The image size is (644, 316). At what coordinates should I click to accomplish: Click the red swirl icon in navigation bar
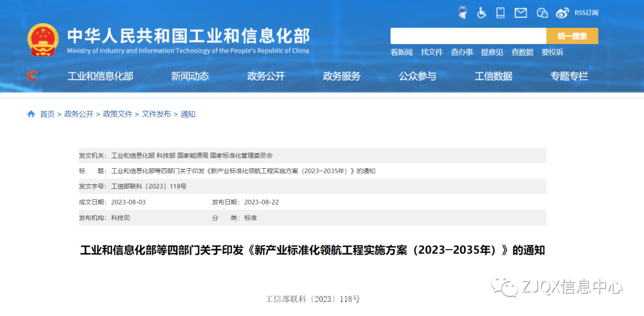pos(33,76)
